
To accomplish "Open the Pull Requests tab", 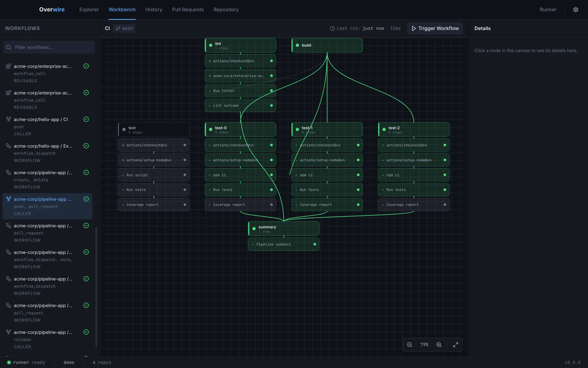I will (188, 9).
